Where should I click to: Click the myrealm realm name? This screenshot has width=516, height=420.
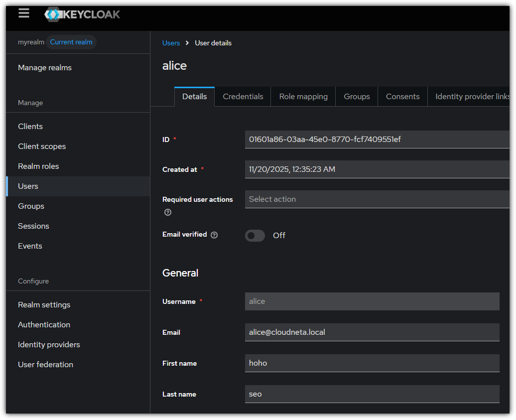click(31, 42)
